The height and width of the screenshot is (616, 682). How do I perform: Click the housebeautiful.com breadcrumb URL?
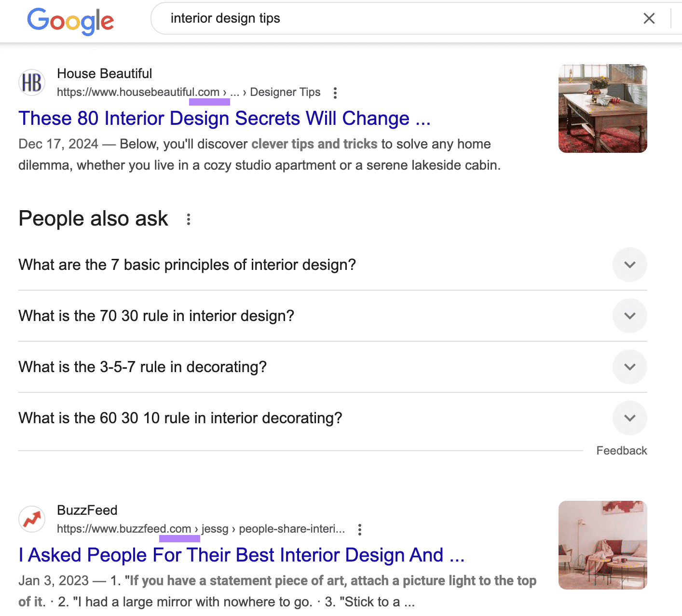point(140,92)
